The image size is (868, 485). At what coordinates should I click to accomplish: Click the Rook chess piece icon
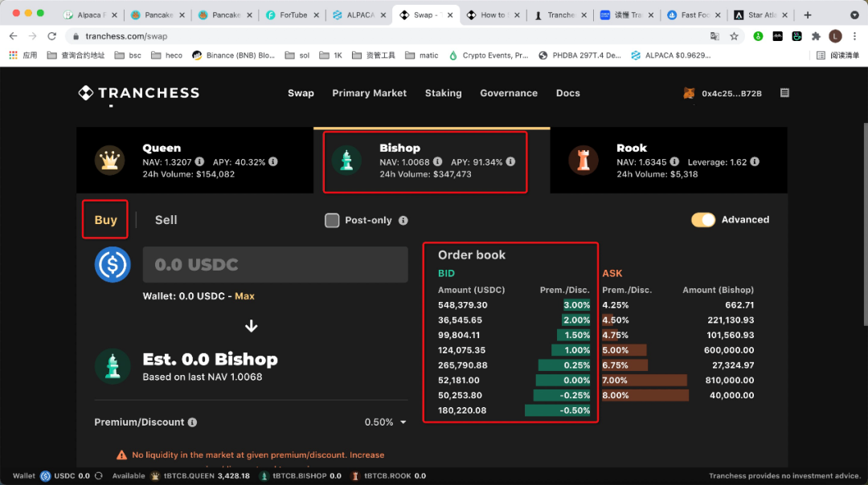pyautogui.click(x=583, y=161)
